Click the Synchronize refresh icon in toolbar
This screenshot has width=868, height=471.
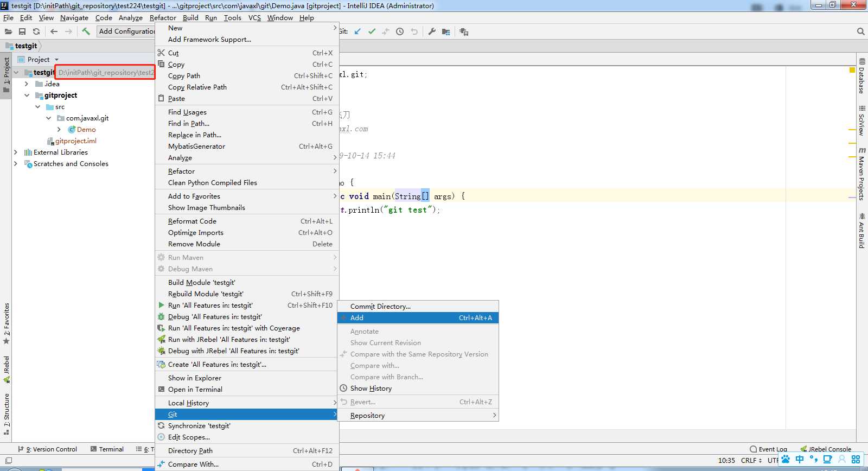point(36,31)
